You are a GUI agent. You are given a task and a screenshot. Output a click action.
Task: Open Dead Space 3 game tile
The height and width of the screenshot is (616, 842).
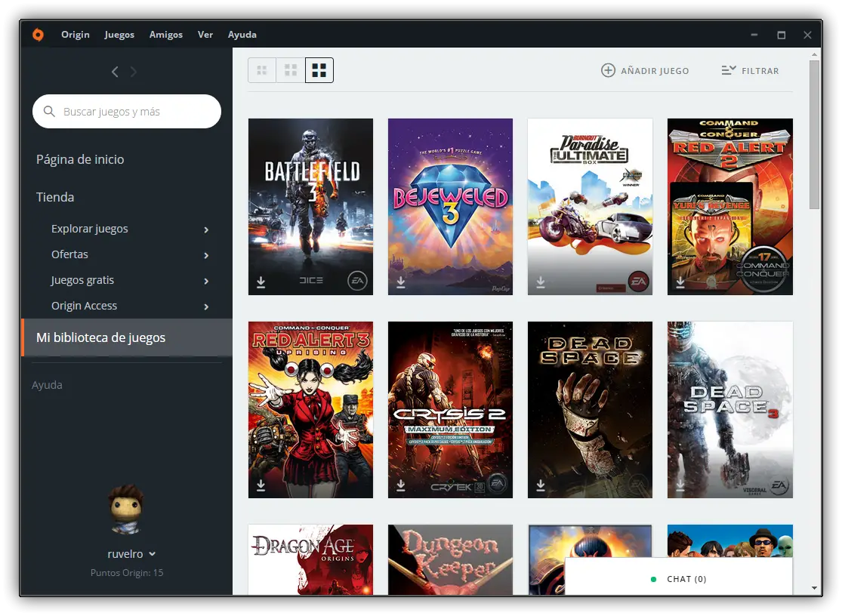729,410
